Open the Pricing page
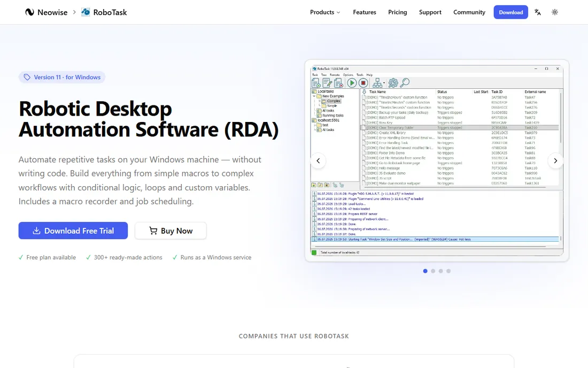Screen dimensions: 588x368 pos(398,12)
